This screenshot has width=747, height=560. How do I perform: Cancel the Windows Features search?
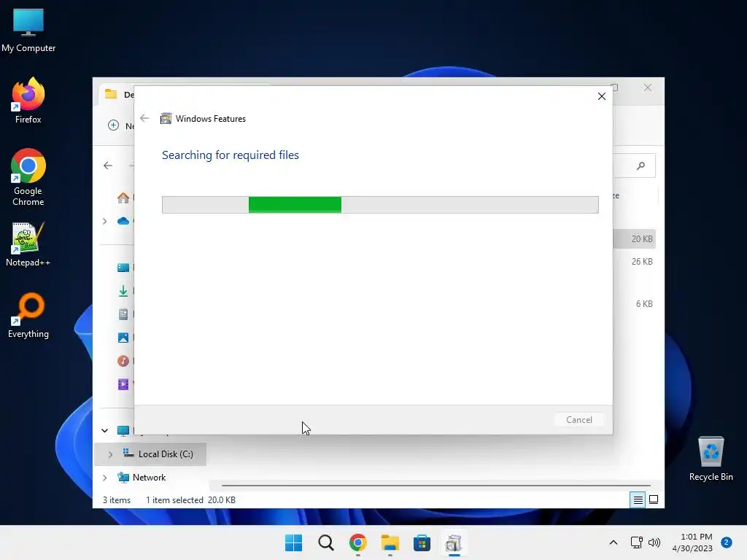[x=578, y=419]
